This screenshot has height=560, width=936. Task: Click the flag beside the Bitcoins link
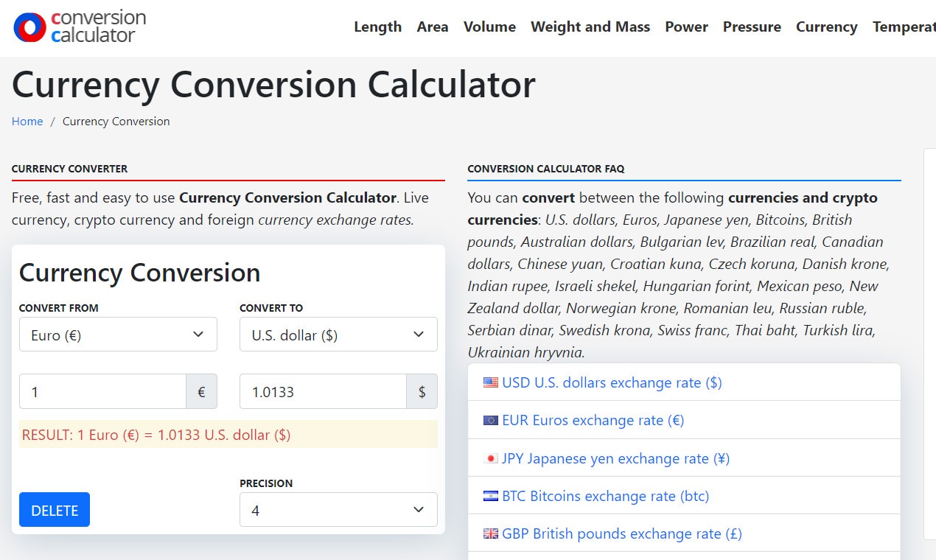pyautogui.click(x=490, y=495)
